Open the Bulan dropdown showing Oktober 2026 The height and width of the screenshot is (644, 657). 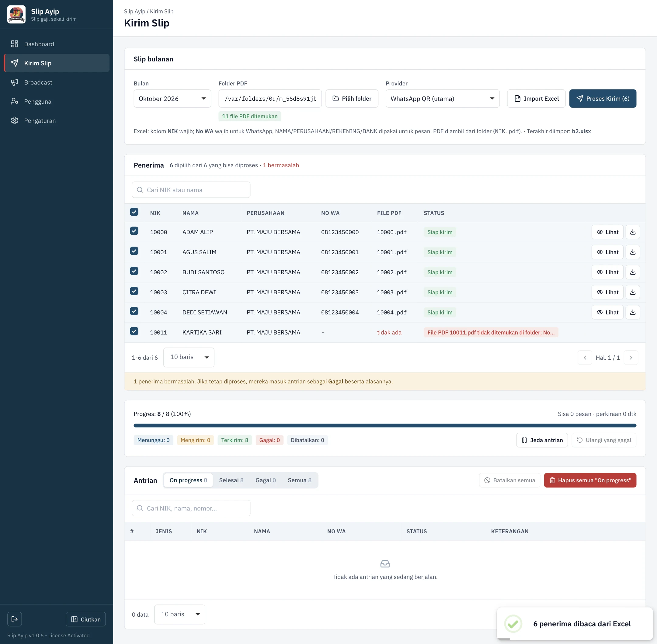tap(172, 99)
